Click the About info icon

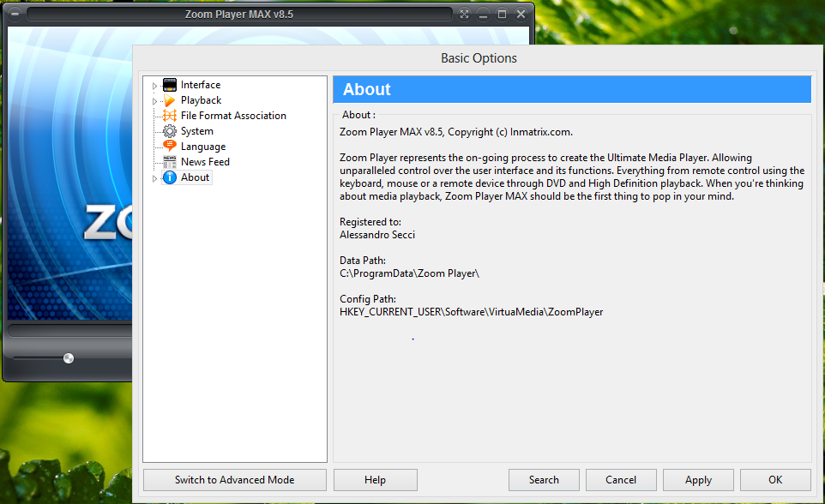click(170, 177)
